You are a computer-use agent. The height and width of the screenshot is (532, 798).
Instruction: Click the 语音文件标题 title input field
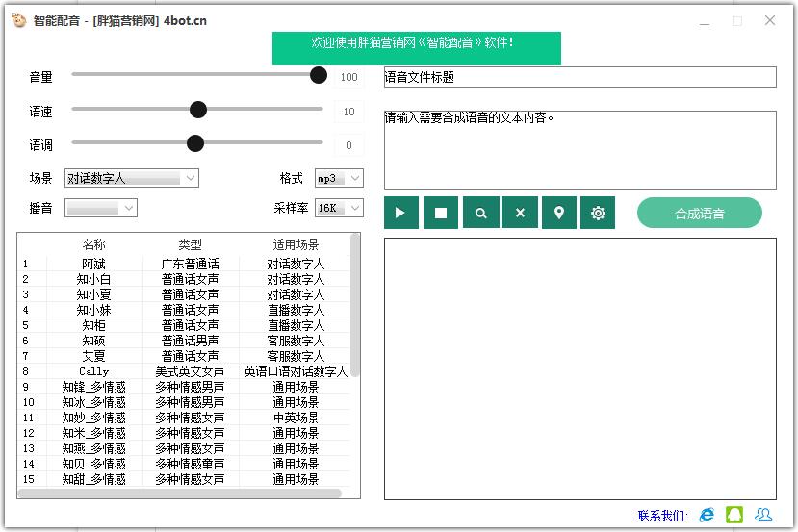[x=579, y=77]
